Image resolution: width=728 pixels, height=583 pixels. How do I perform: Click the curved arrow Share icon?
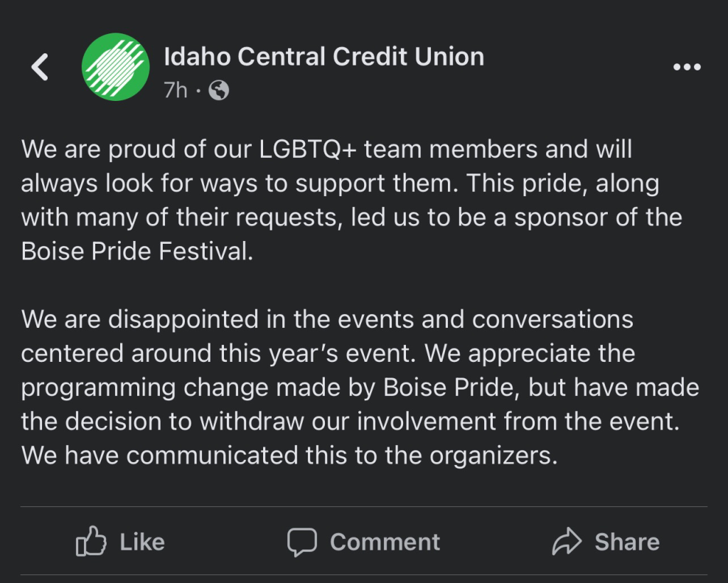pos(567,541)
